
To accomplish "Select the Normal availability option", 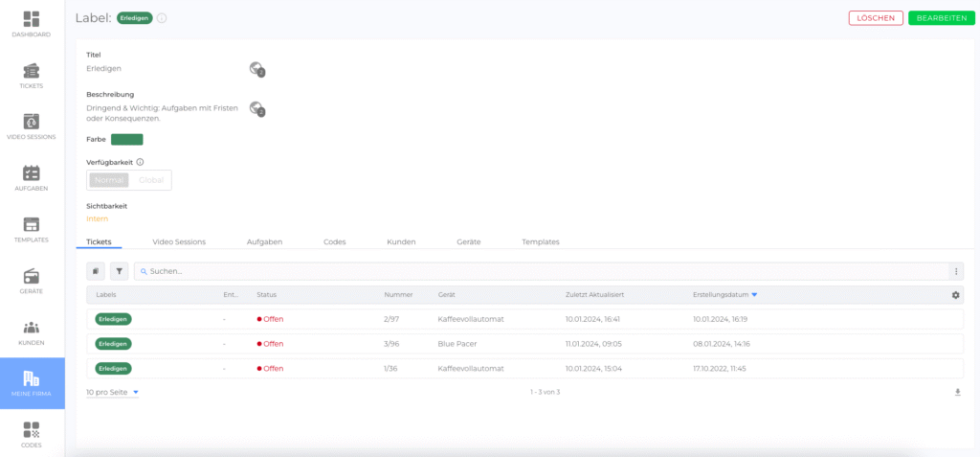I will [x=109, y=180].
